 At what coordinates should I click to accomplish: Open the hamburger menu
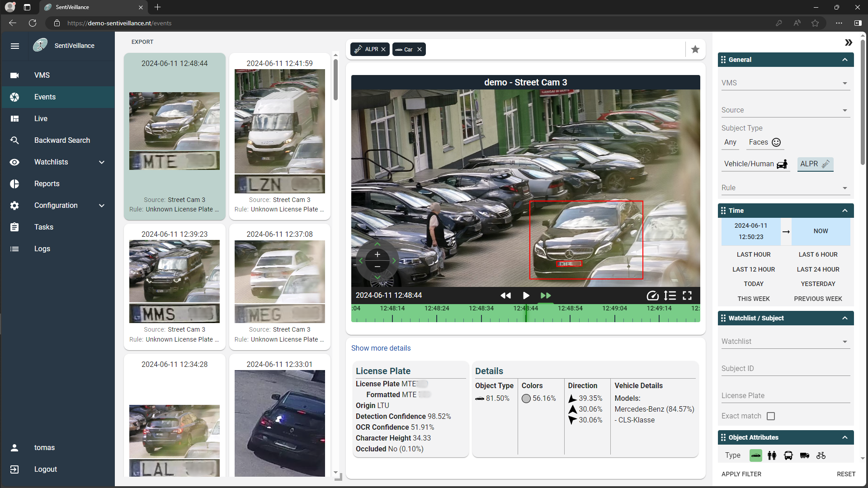pos(14,46)
